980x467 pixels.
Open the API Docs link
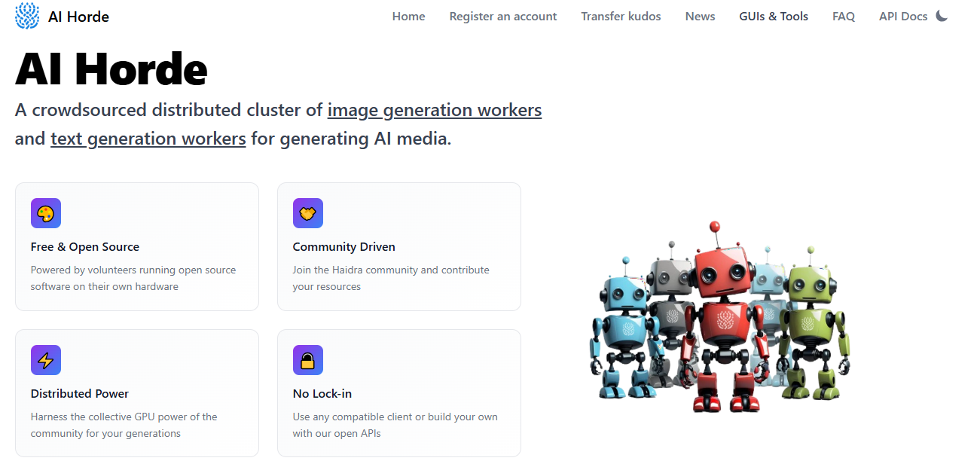(x=903, y=17)
